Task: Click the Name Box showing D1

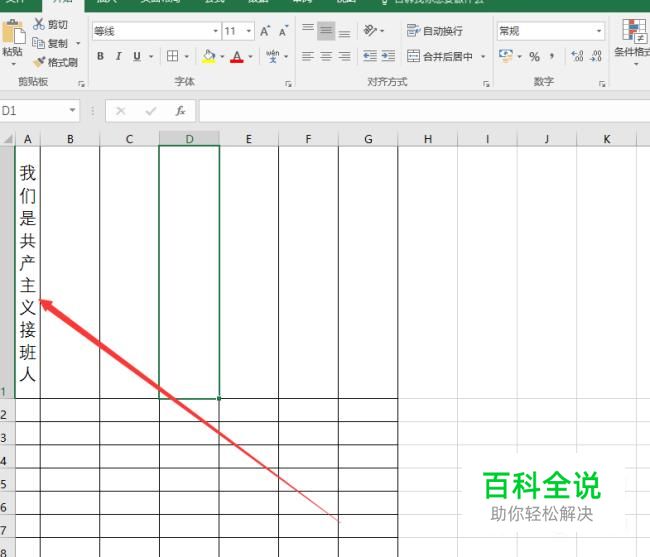Action: [x=33, y=111]
